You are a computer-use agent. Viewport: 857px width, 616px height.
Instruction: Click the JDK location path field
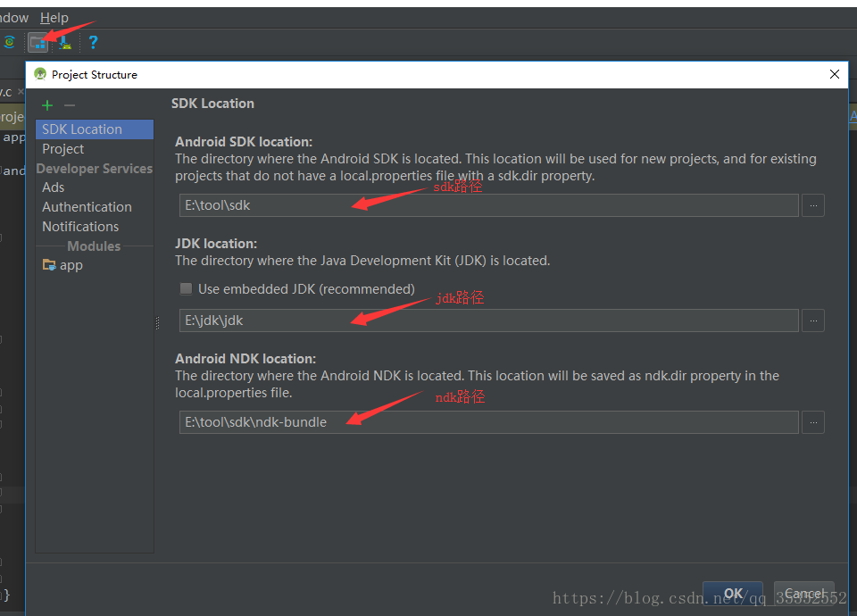point(488,320)
